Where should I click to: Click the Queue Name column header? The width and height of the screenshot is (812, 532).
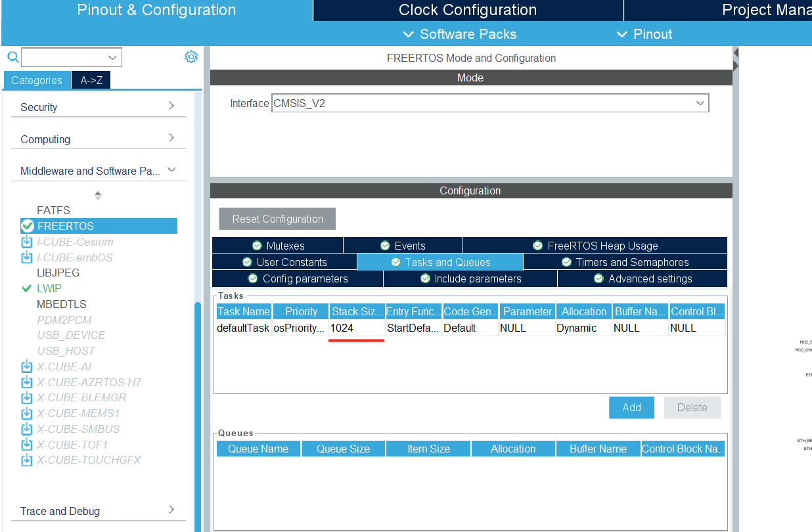click(258, 449)
